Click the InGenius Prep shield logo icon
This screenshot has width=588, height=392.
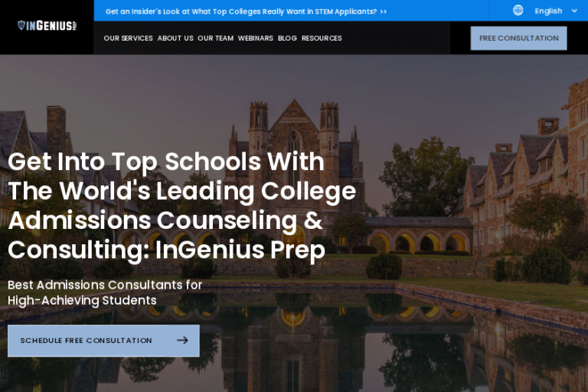[21, 26]
